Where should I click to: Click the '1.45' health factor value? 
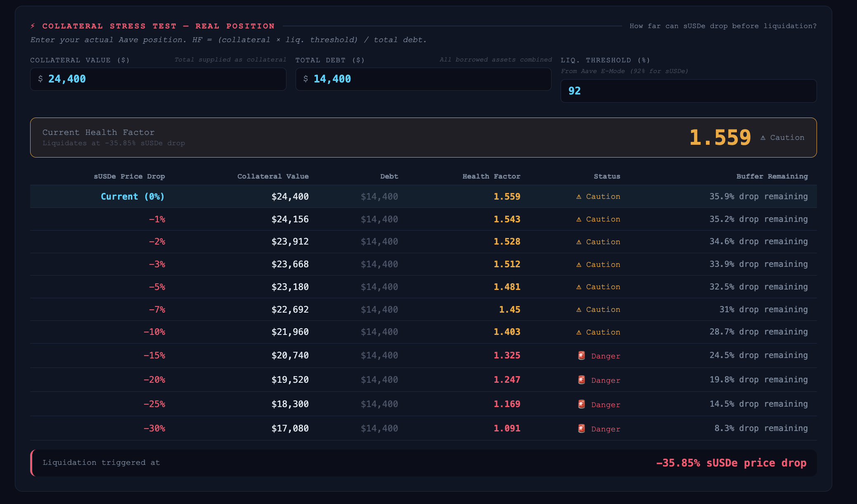tap(510, 310)
